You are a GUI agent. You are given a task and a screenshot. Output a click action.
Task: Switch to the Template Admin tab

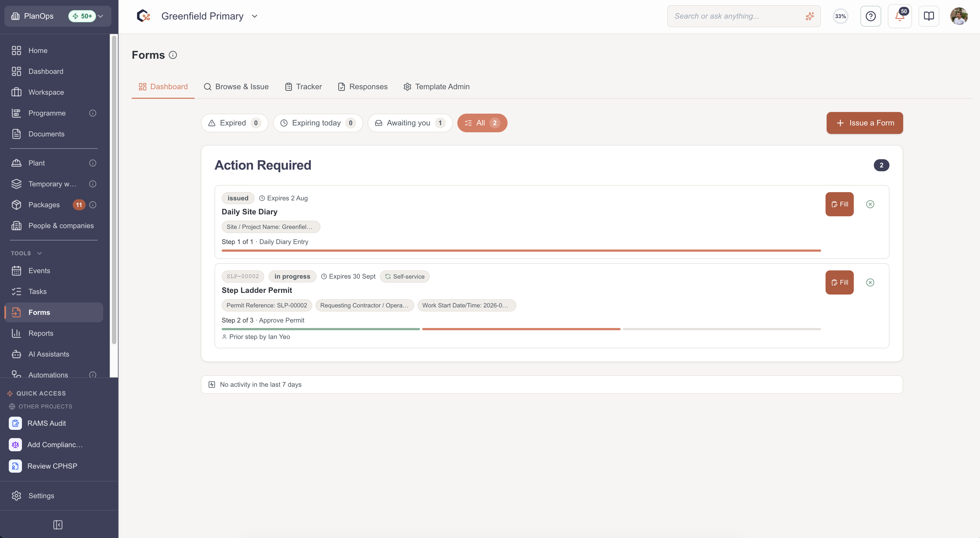point(436,87)
